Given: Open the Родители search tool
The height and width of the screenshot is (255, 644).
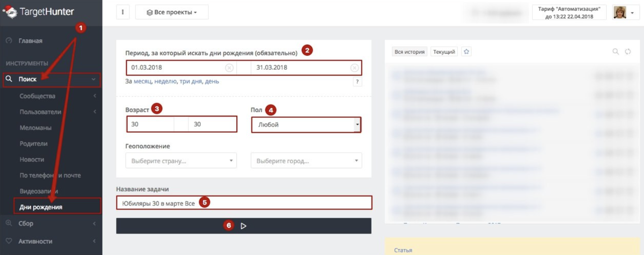Looking at the screenshot, I should [34, 144].
